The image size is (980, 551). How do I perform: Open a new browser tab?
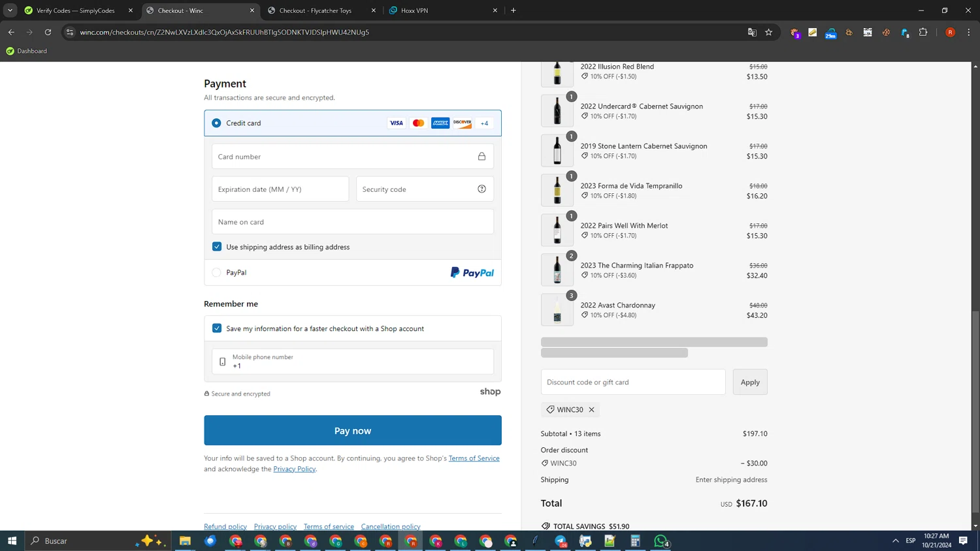[x=514, y=10]
